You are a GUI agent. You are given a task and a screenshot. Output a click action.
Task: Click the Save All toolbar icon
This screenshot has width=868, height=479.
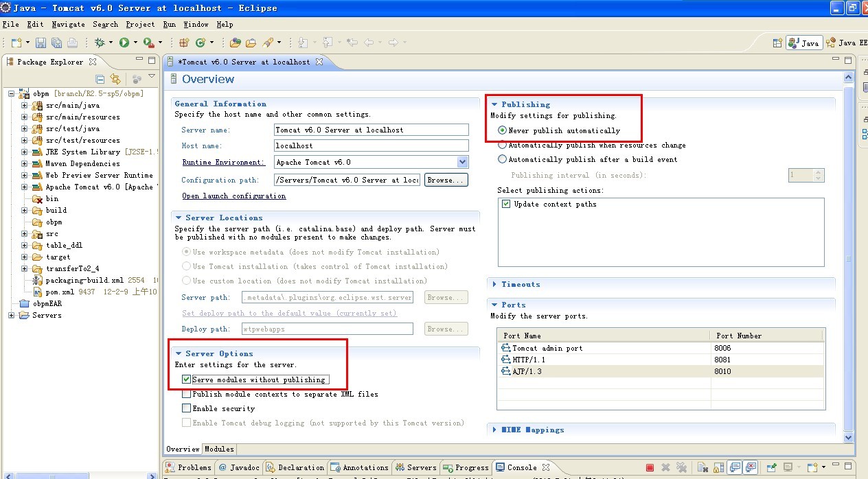point(56,43)
